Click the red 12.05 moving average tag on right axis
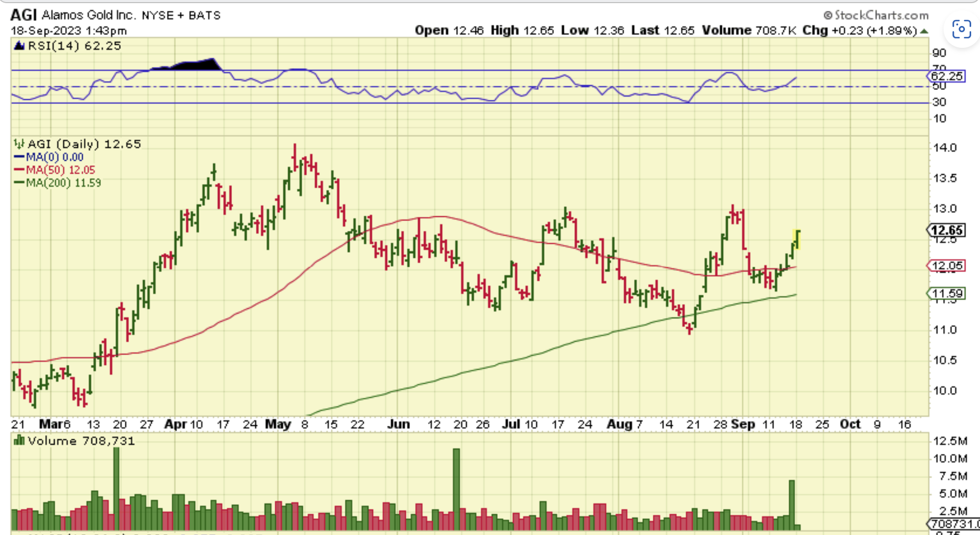 [947, 266]
